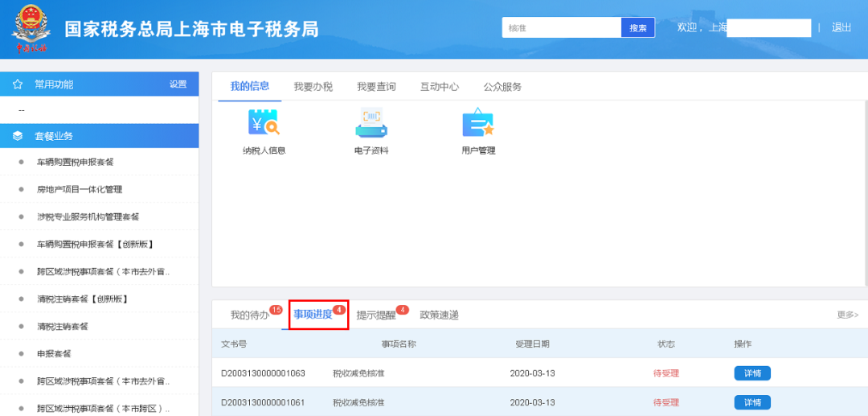Switch to the 我要查询 tab
The image size is (868, 416).
[x=376, y=87]
